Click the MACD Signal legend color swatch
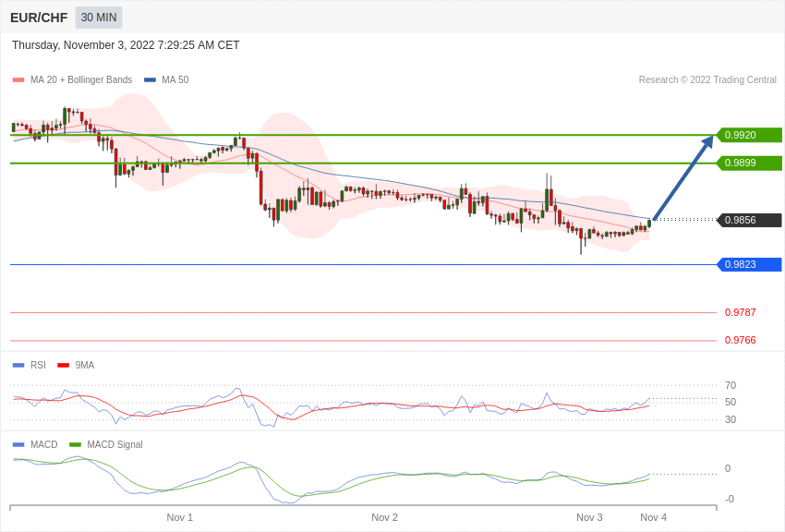The height and width of the screenshot is (532, 785). 75,444
